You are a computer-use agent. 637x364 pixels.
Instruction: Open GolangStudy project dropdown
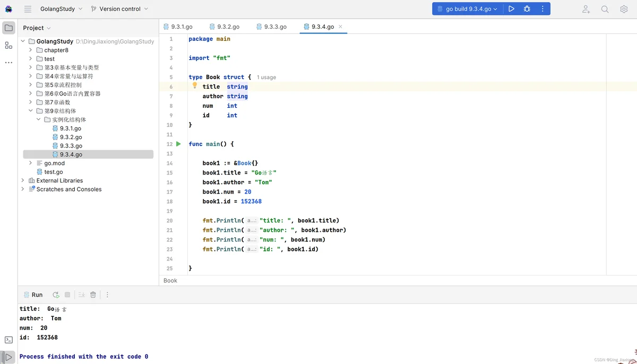pos(62,9)
